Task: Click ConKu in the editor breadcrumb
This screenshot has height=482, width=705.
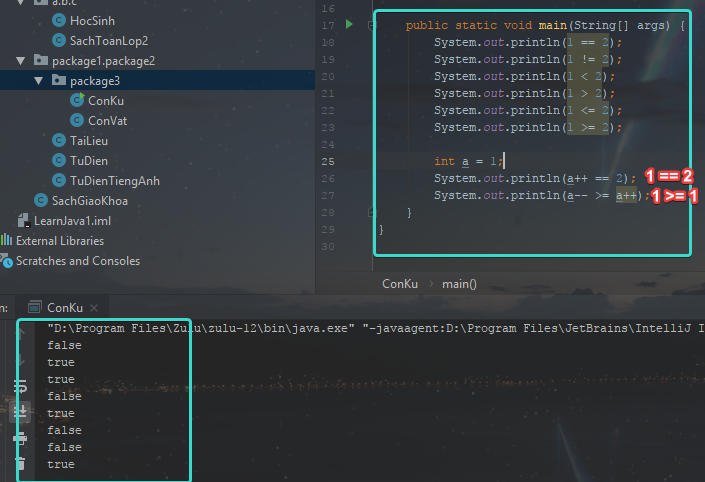Action: point(400,284)
